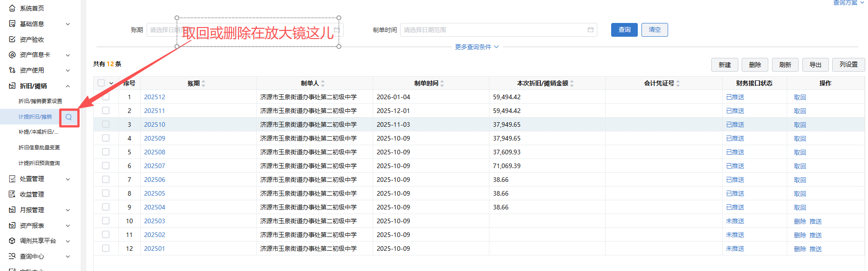Check the row 202508 checkbox
868x271 pixels.
point(106,152)
